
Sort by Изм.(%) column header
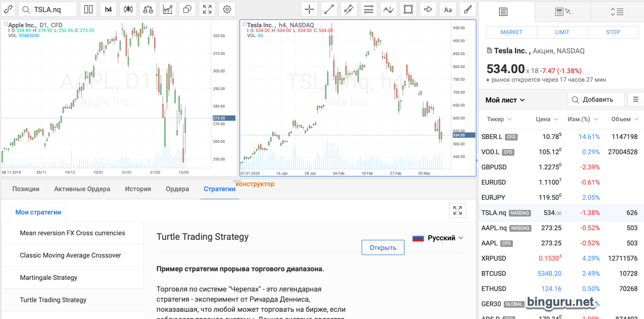pos(583,119)
